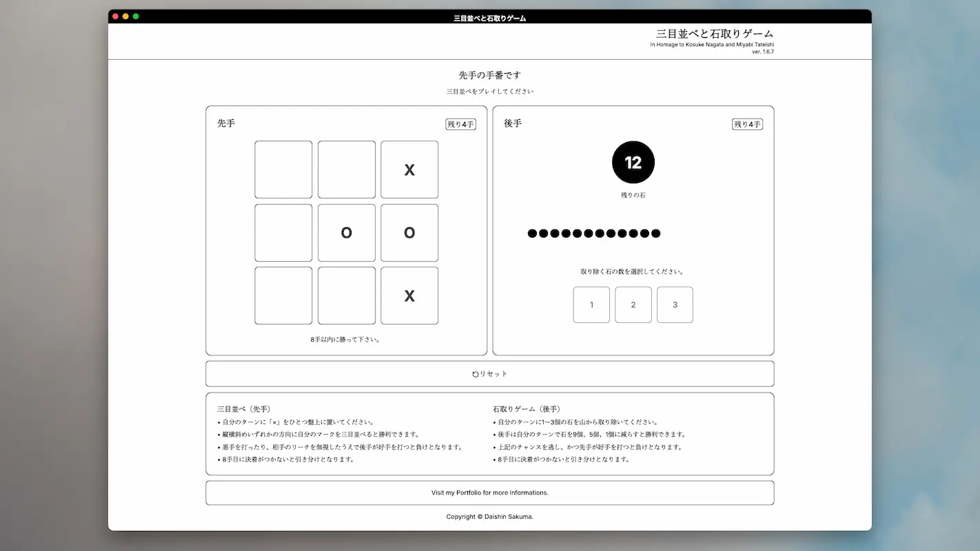Image resolution: width=980 pixels, height=551 pixels.
Task: Click the X mark in the top-right cell
Action: 409,169
